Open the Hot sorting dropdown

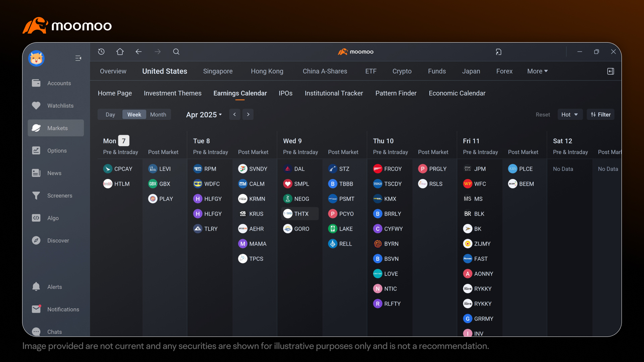570,114
